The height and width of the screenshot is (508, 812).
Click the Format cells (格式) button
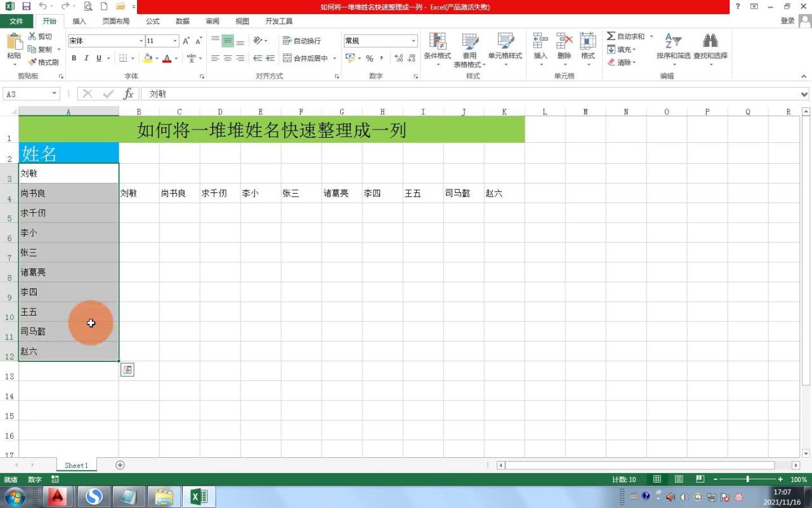click(x=588, y=50)
